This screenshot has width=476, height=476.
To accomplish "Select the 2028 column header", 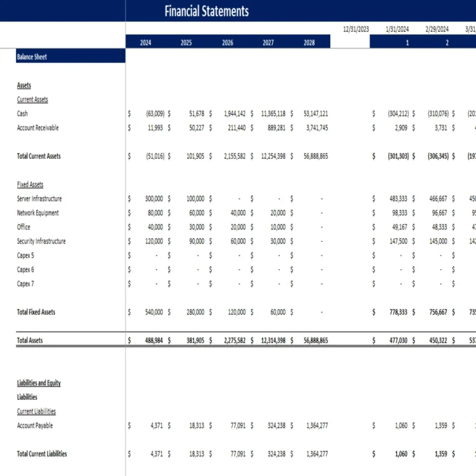I will click(310, 41).
